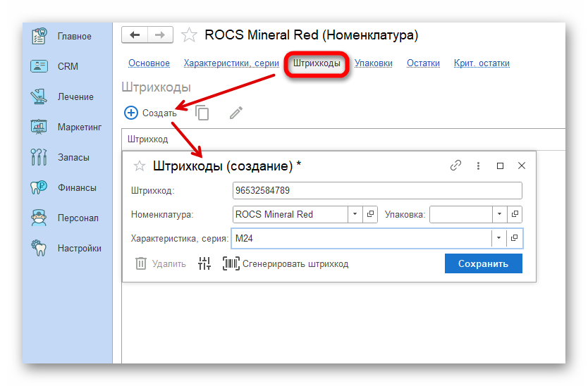The height and width of the screenshot is (386, 588).
Task: Open Маркетинг section
Action: 66,127
